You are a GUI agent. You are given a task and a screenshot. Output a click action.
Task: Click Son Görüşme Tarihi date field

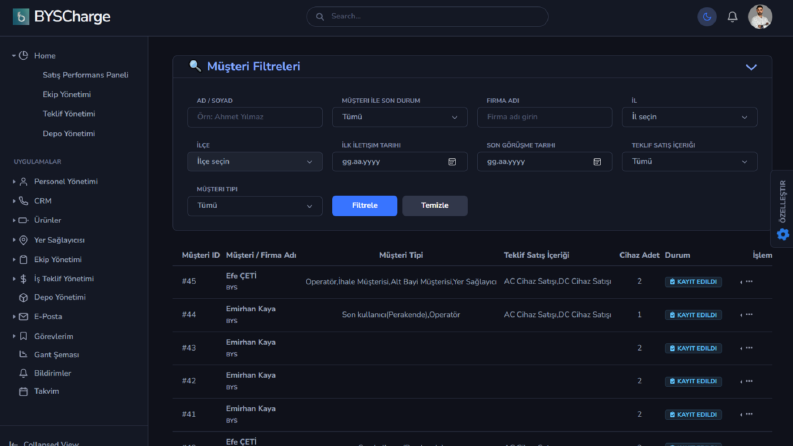coord(545,162)
